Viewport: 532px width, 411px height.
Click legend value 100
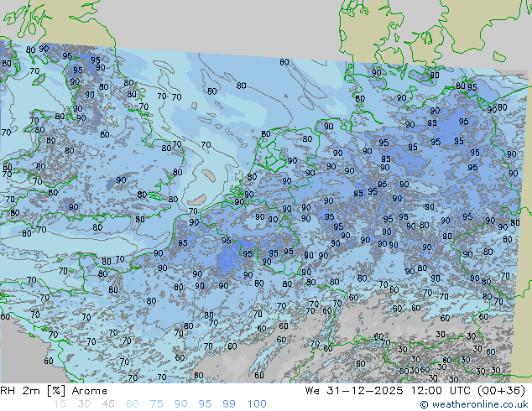click(x=257, y=404)
